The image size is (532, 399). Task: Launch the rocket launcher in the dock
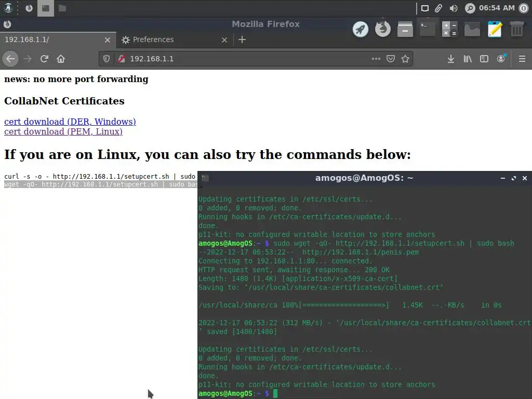pos(361,29)
